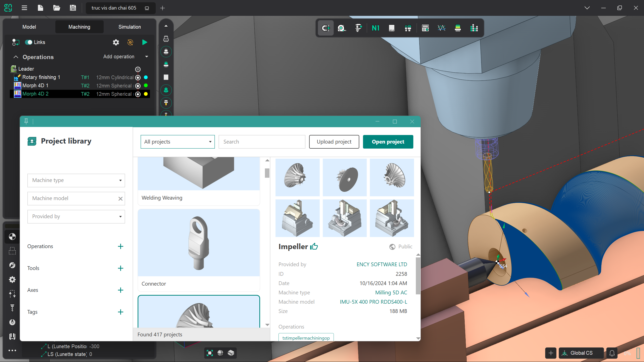Expand the Machine type dropdown
Screen dimensions: 644x362
click(x=76, y=180)
